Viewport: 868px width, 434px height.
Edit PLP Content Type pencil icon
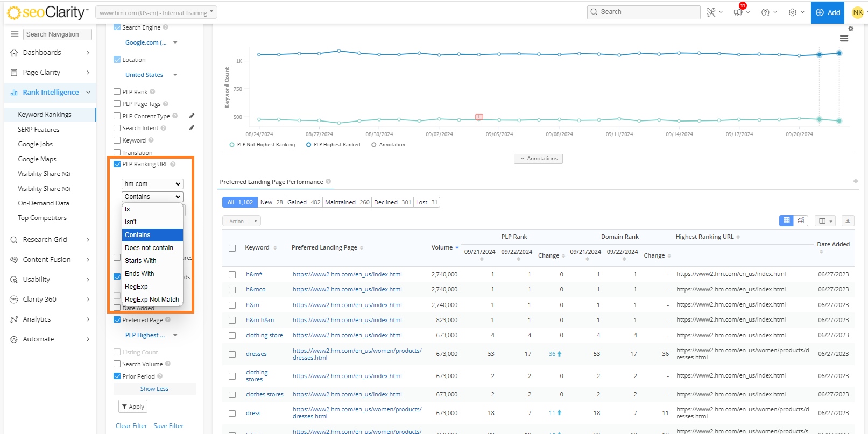(192, 116)
